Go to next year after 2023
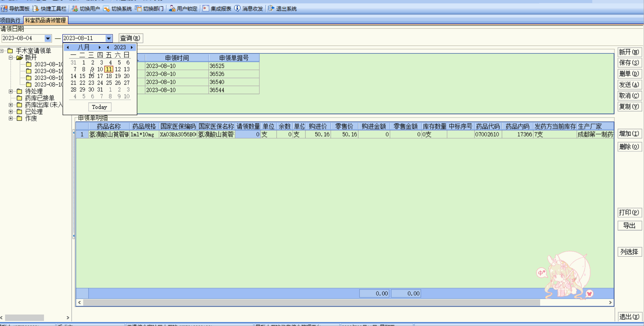The height and width of the screenshot is (326, 644). tap(132, 47)
